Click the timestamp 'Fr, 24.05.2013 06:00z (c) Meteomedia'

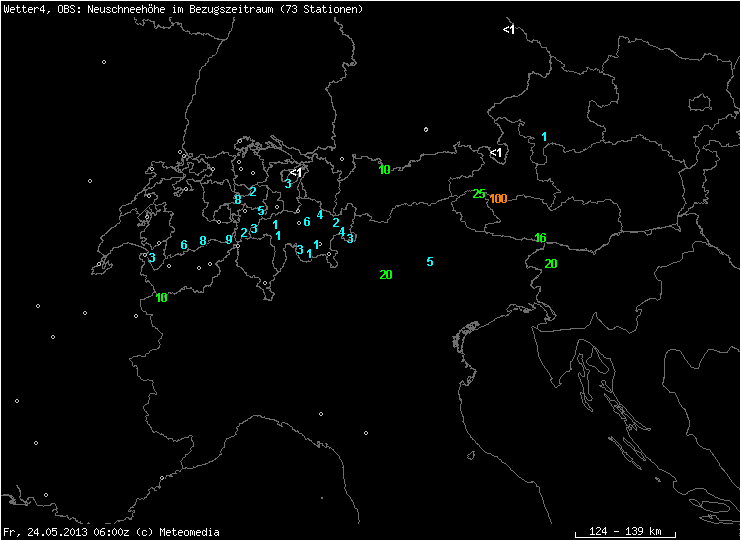(x=111, y=532)
